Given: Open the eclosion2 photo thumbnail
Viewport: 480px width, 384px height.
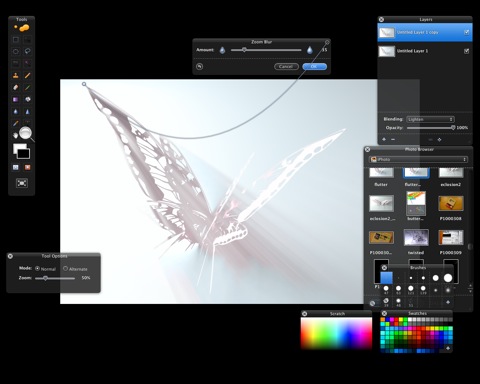Looking at the screenshot, I should [451, 173].
